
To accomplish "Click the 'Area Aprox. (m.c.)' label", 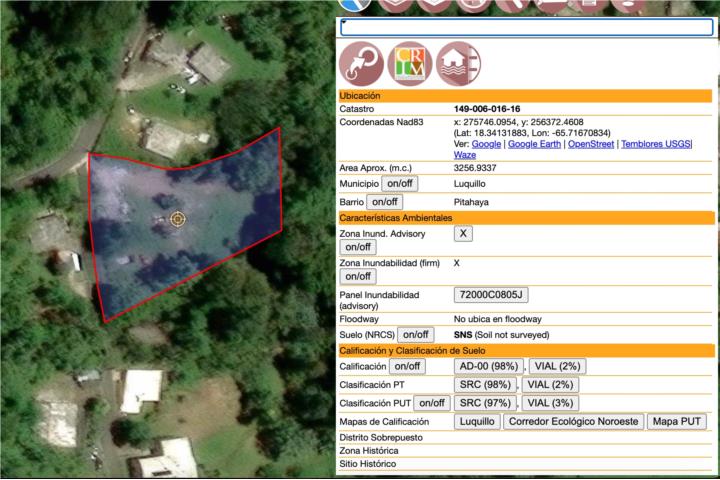I will coord(375,168).
